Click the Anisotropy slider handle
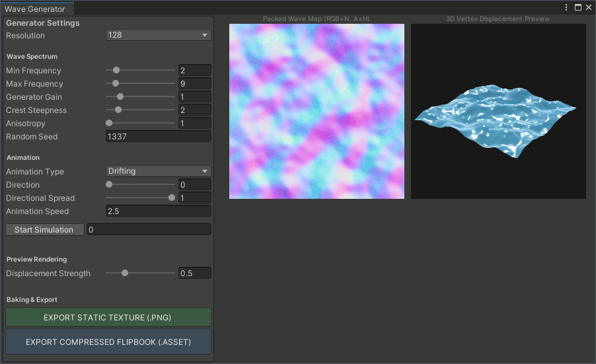596x364 pixels. click(x=109, y=123)
